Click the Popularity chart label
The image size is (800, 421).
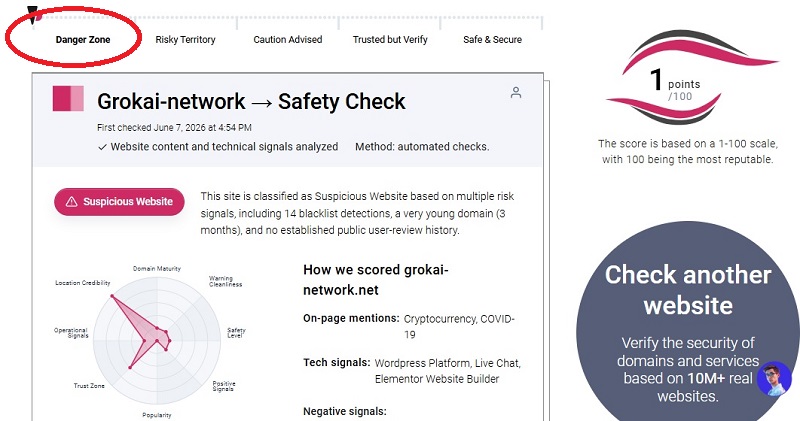click(157, 415)
